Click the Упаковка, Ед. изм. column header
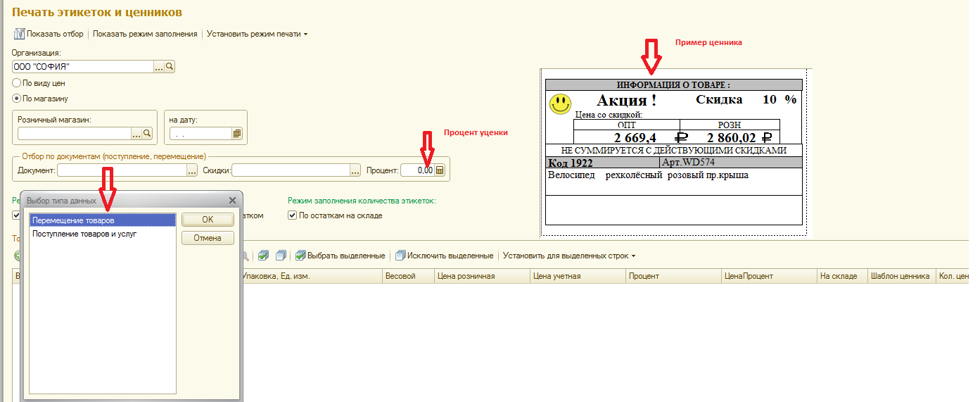 (x=311, y=276)
